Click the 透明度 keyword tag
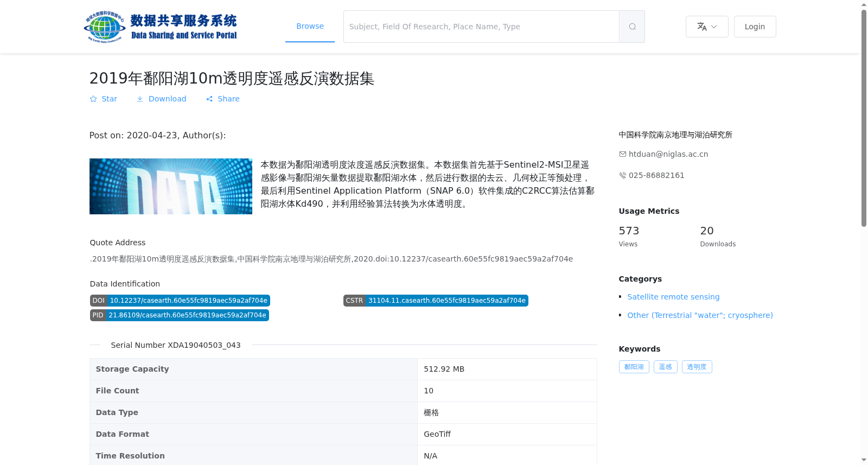The height and width of the screenshot is (465, 868). [x=697, y=367]
